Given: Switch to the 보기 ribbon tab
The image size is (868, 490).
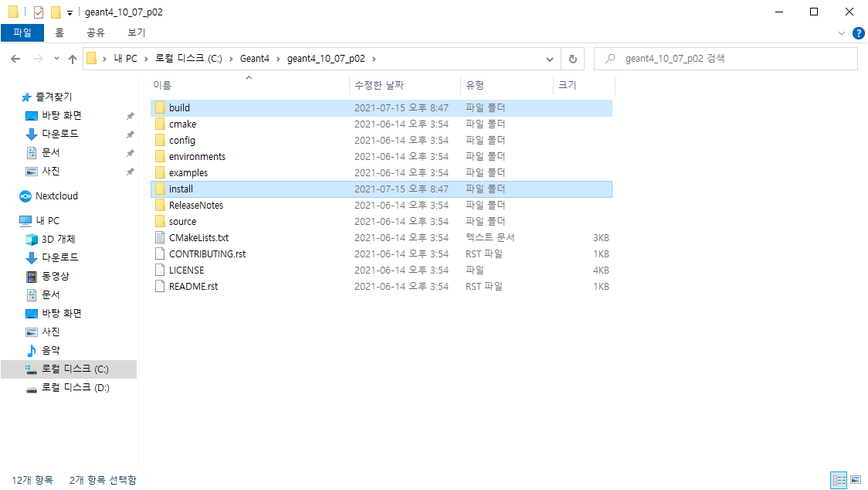Looking at the screenshot, I should point(136,32).
